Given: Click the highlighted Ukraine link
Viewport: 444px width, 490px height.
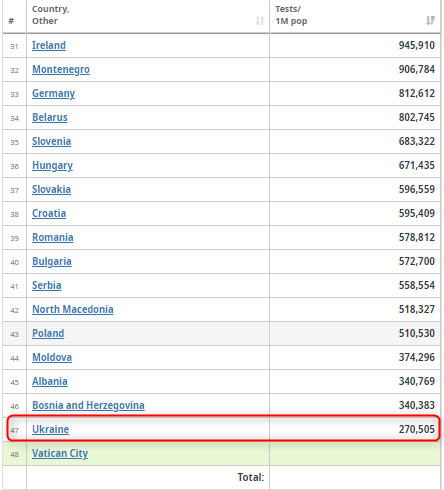Looking at the screenshot, I should click(51, 429).
